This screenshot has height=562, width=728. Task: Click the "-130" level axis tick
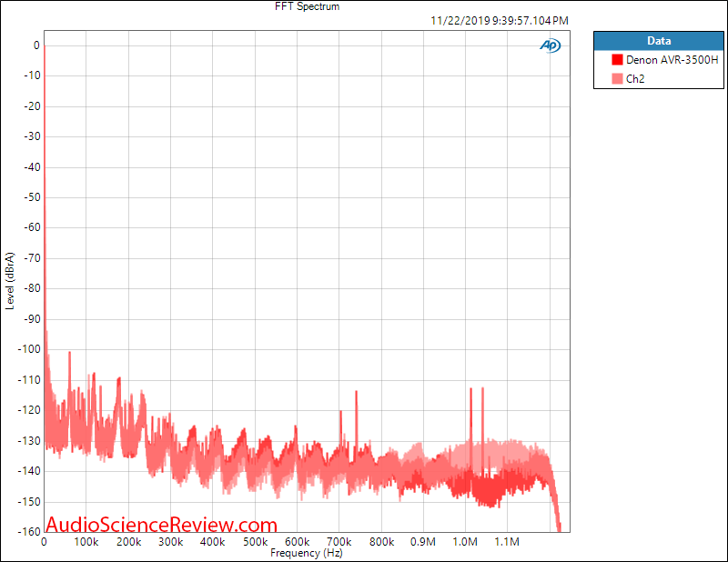click(x=30, y=440)
